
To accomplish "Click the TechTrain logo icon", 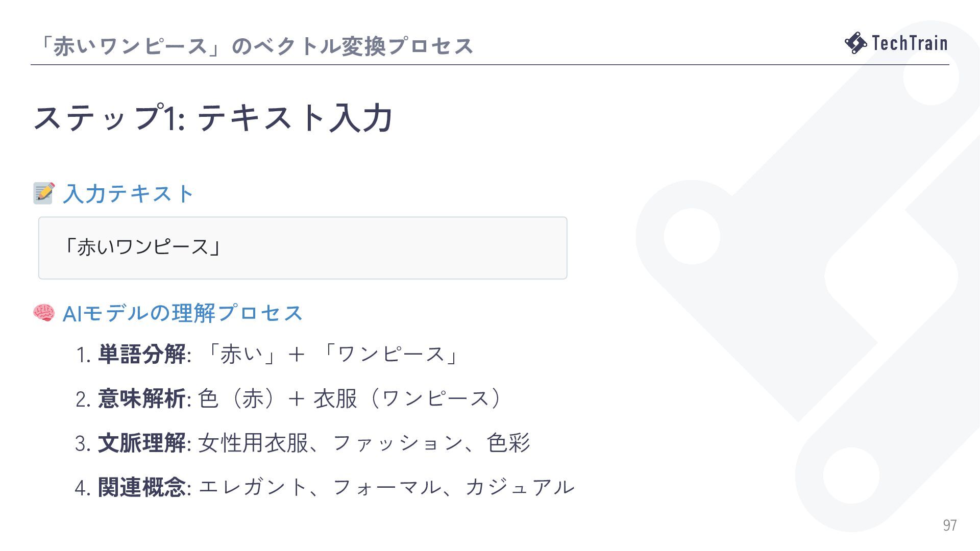I will point(856,43).
